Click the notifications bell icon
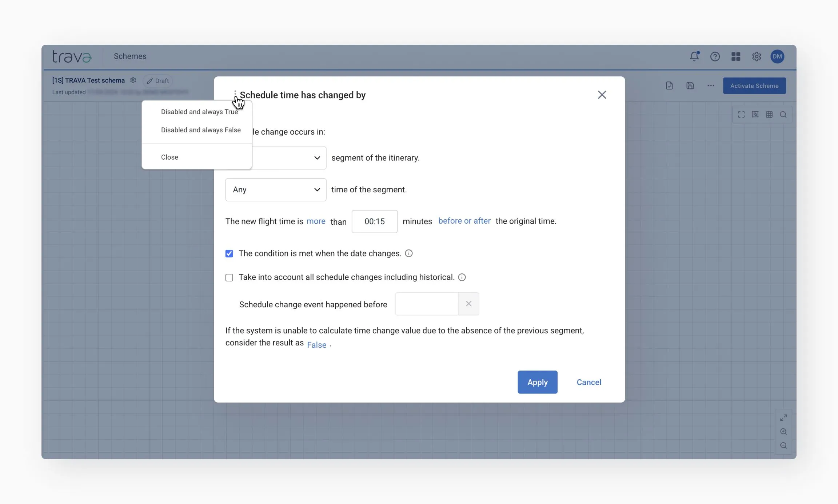Screen dimensions: 838x504 coord(694,56)
